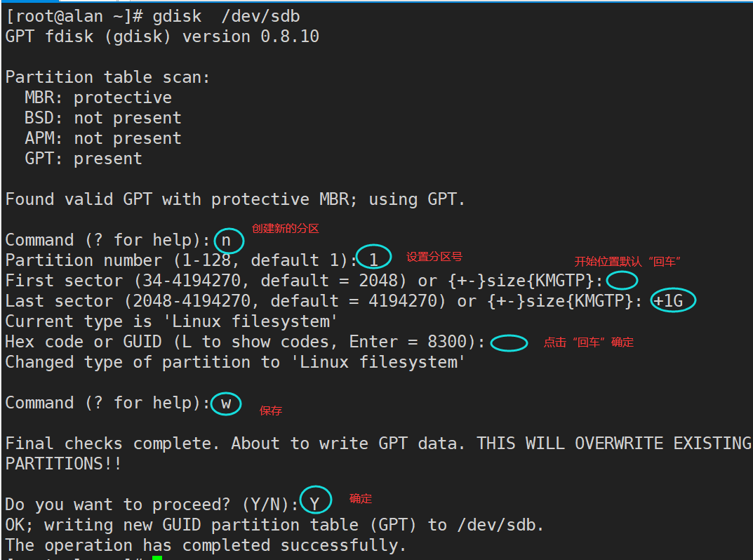
Task: Click the green terminal cursor block
Action: pos(157,557)
